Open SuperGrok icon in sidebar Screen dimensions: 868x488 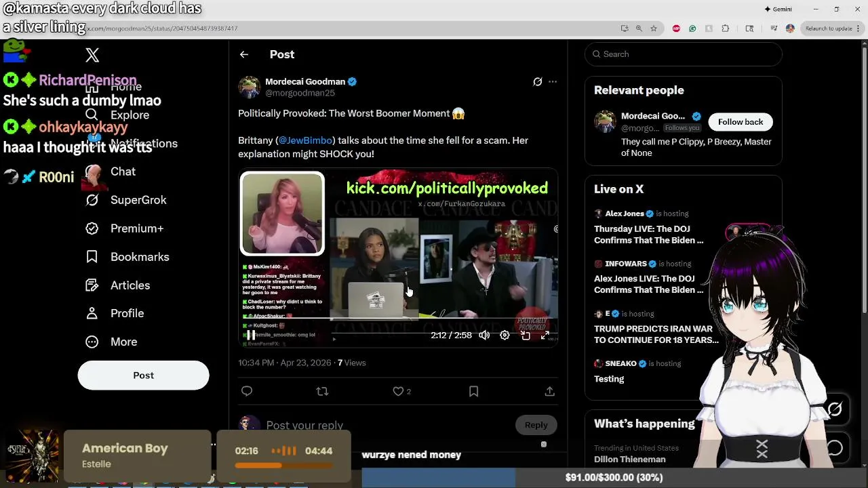click(x=92, y=200)
